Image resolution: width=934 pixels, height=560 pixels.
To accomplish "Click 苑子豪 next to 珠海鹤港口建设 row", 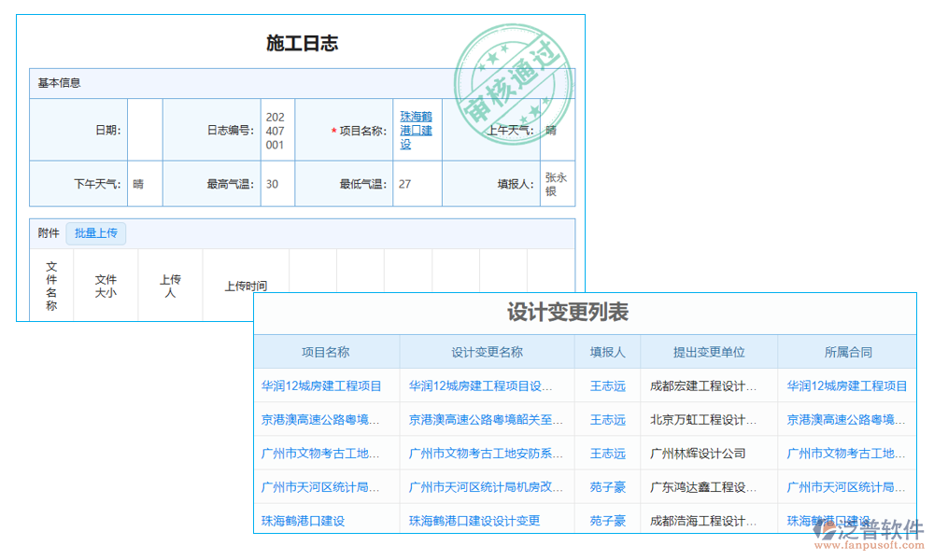I will click(x=608, y=520).
